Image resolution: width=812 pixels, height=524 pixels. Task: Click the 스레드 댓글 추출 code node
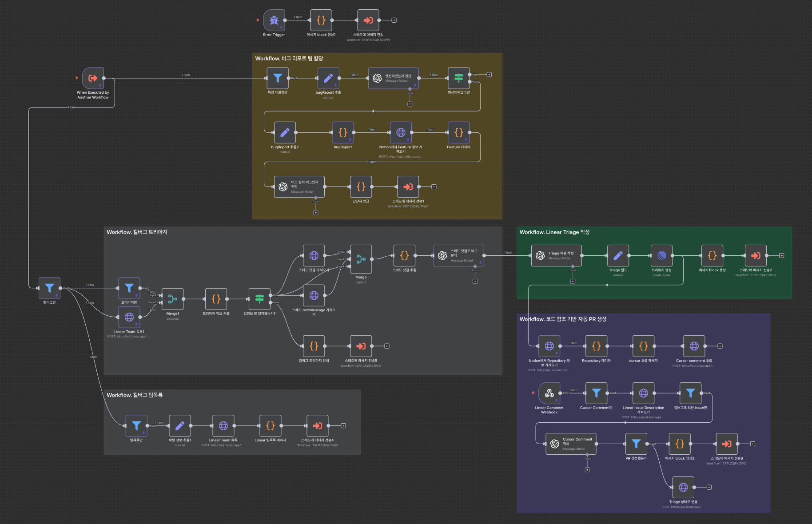405,256
